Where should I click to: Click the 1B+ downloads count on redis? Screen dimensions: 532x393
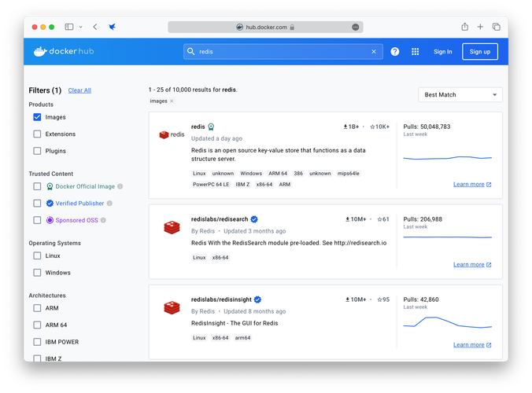click(351, 127)
